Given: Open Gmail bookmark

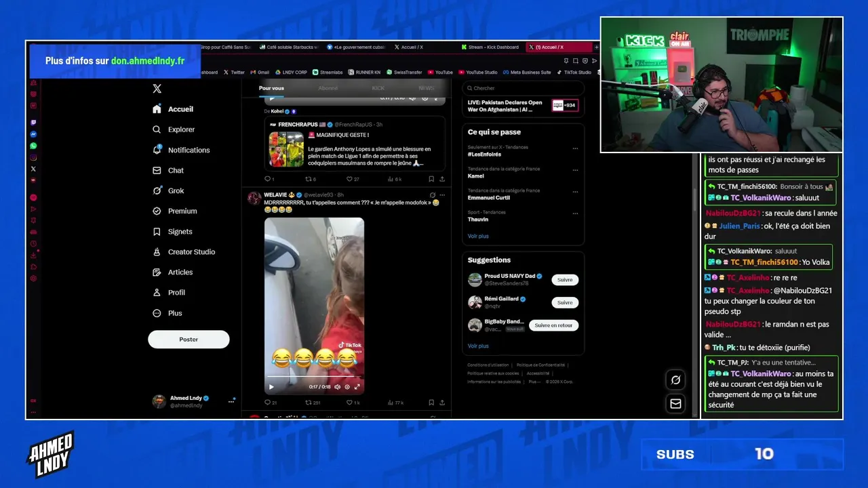Looking at the screenshot, I should 260,72.
